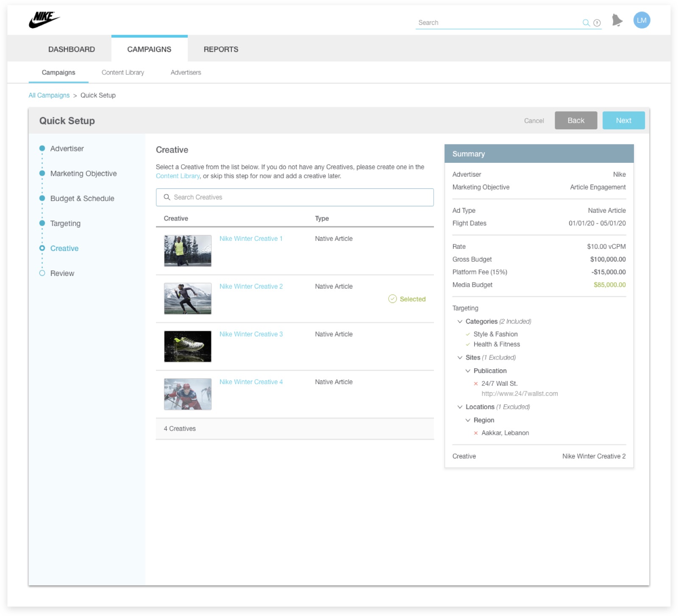
Task: Click the Selected checkmark icon on Creative 2
Action: (392, 299)
